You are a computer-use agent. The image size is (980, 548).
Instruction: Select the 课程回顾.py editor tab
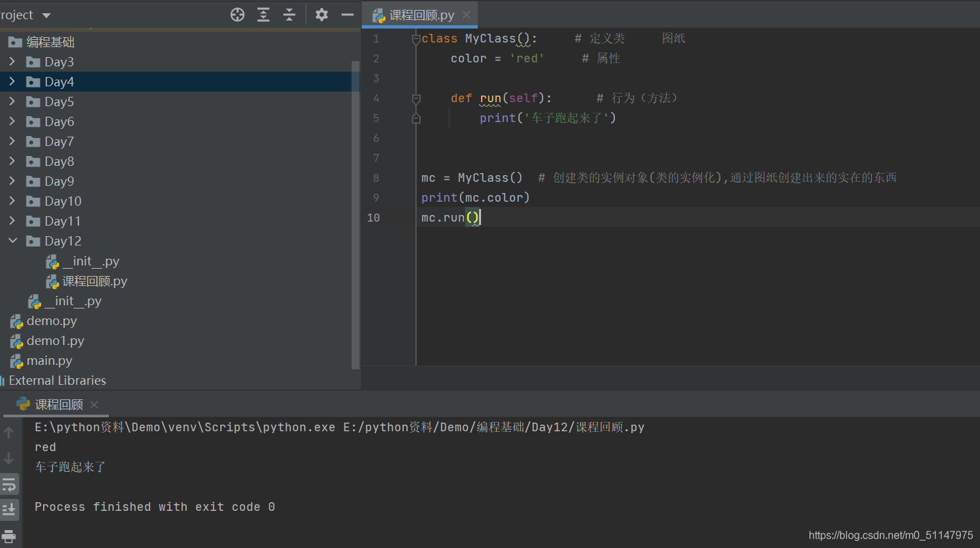(x=421, y=15)
